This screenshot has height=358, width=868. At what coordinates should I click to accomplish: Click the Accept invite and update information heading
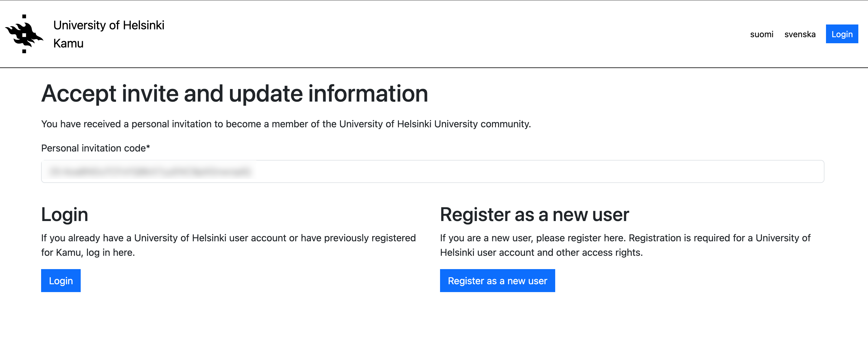click(x=234, y=93)
